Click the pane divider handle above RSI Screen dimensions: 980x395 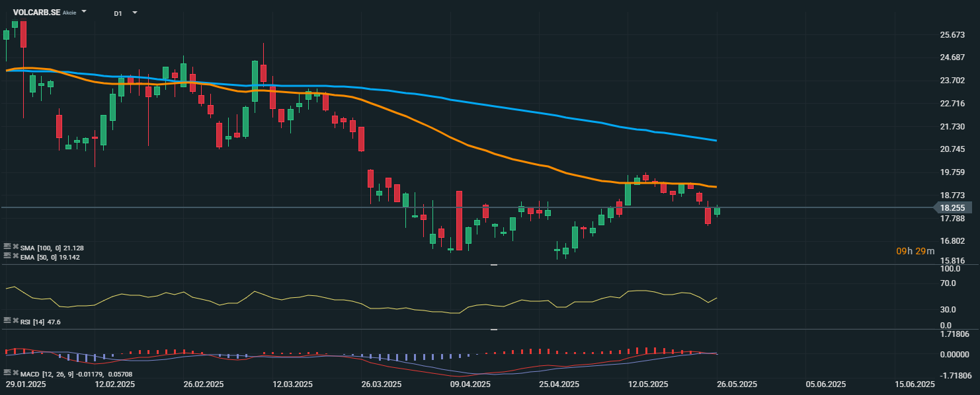[493, 265]
